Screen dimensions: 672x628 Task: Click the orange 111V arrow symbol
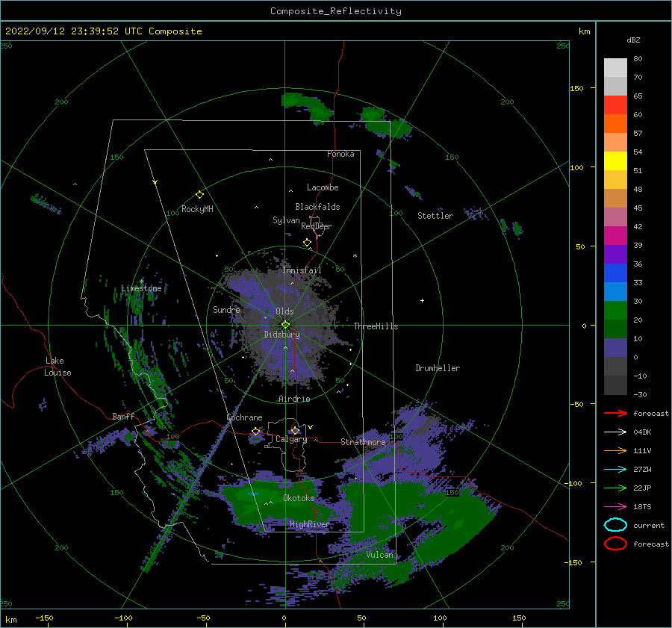[x=615, y=450]
